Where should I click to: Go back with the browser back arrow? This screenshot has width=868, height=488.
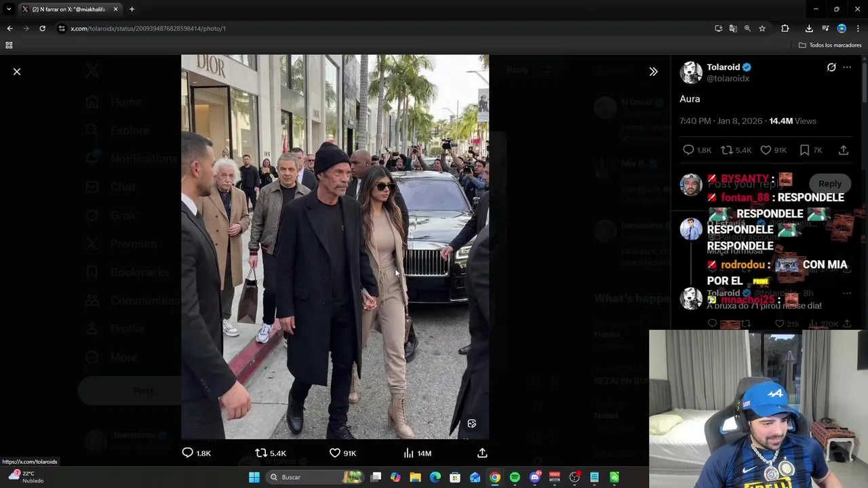click(9, 28)
